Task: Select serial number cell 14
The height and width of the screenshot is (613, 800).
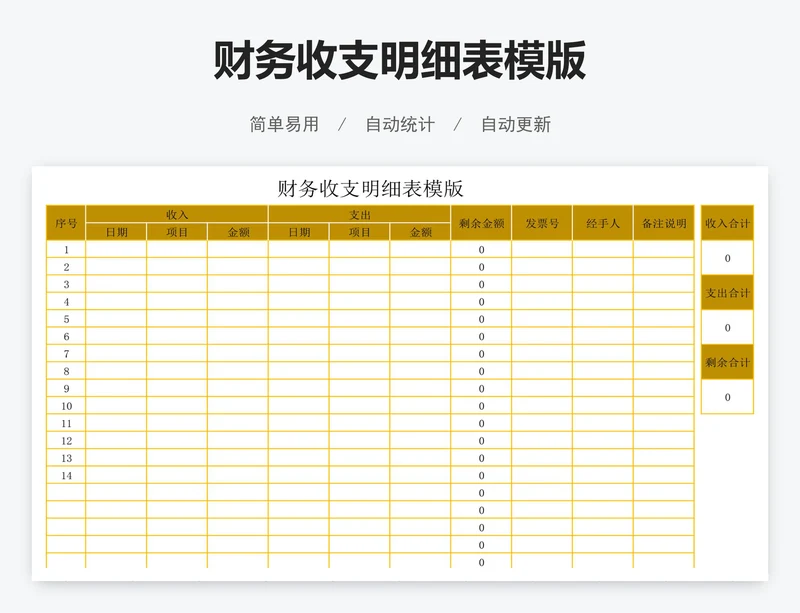Action: point(66,475)
